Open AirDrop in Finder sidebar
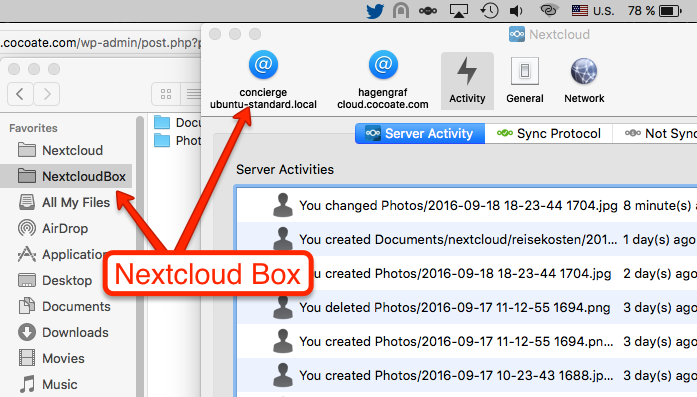The height and width of the screenshot is (397, 697). pos(66,228)
